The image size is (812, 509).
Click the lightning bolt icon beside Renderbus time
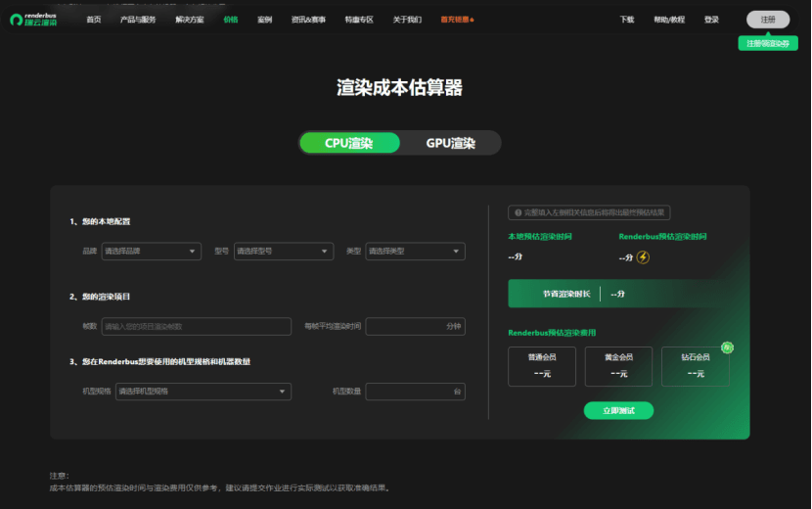[x=643, y=257]
